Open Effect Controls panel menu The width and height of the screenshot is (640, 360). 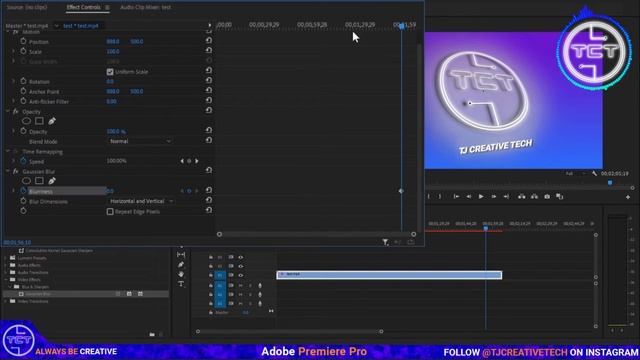107,7
